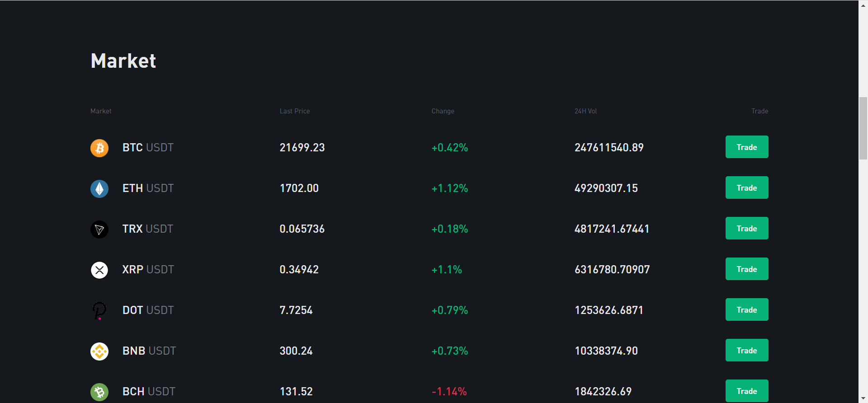Click the Change column header
Viewport: 868px width, 403px height.
[x=443, y=111]
